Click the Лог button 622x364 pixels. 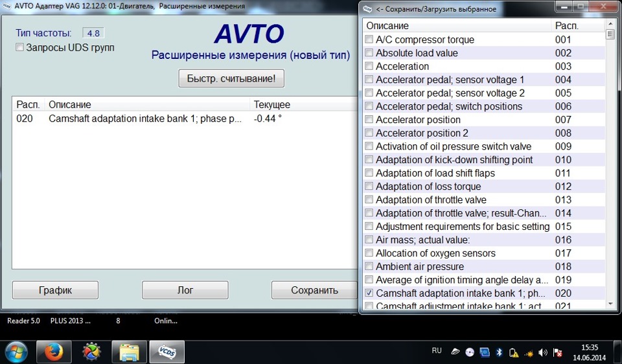click(185, 290)
